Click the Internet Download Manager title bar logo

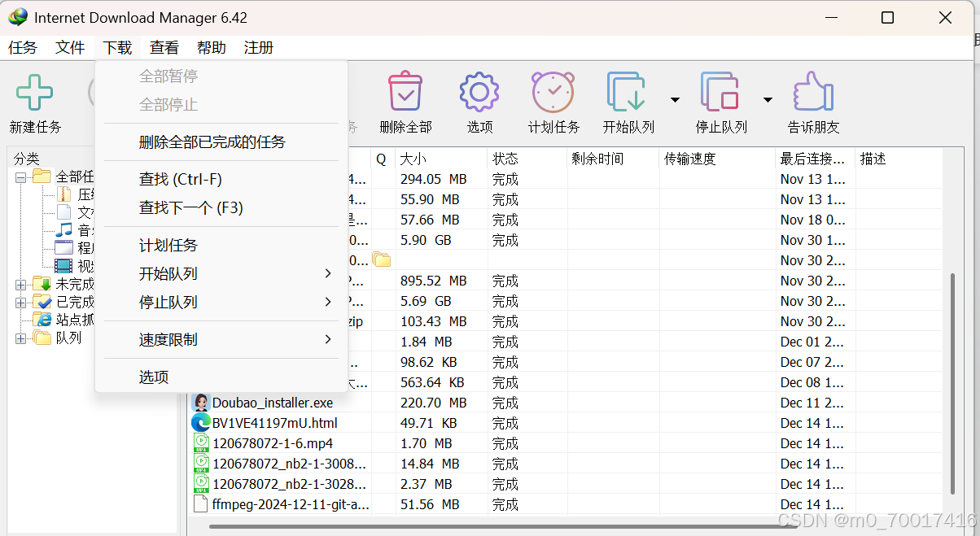pos(16,17)
